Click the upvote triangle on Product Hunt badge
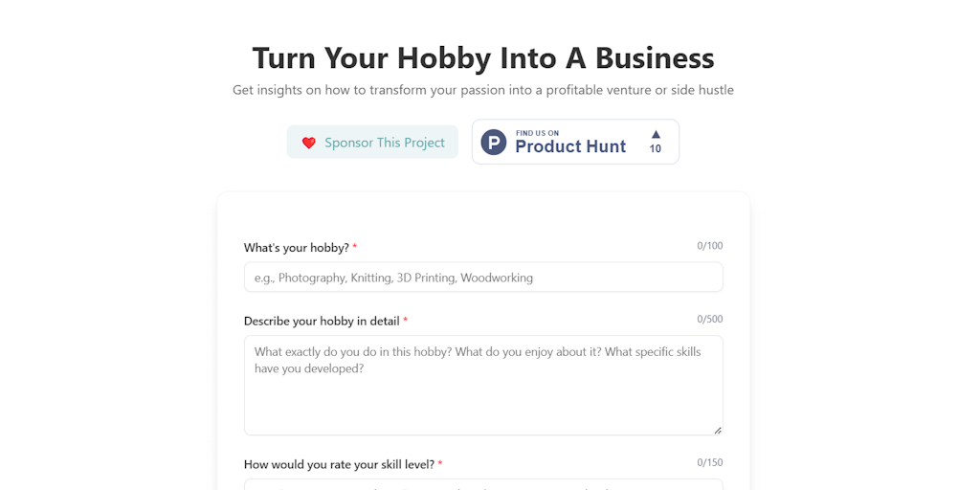The width and height of the screenshot is (980, 490). point(656,134)
